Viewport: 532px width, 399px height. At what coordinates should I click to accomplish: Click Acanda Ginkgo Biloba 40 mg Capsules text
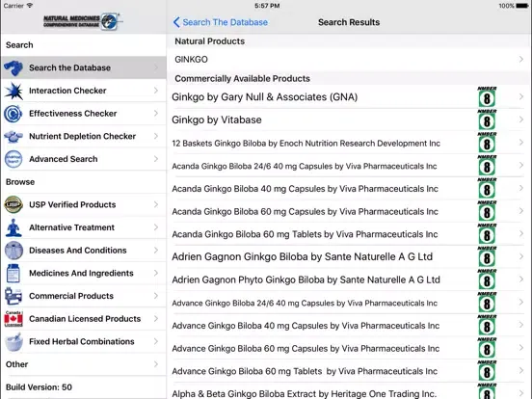pos(305,189)
